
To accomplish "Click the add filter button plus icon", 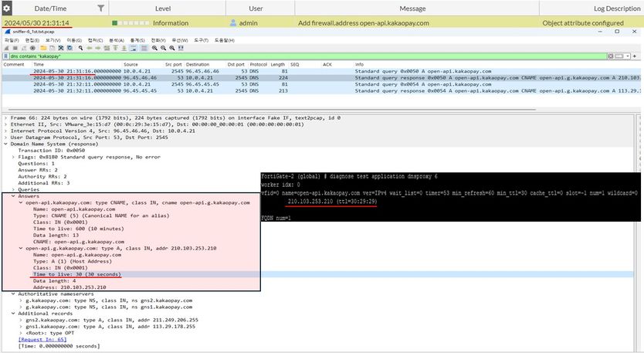I will (635, 56).
